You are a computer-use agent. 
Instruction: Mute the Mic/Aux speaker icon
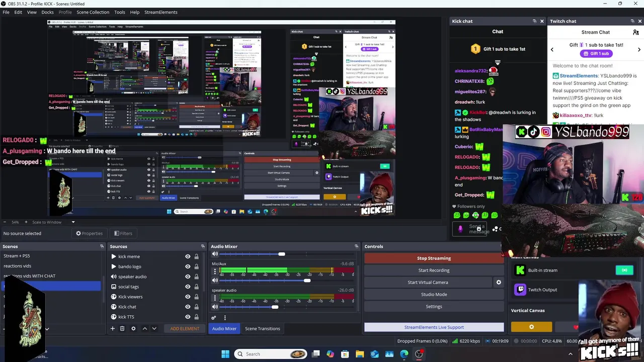click(x=215, y=281)
